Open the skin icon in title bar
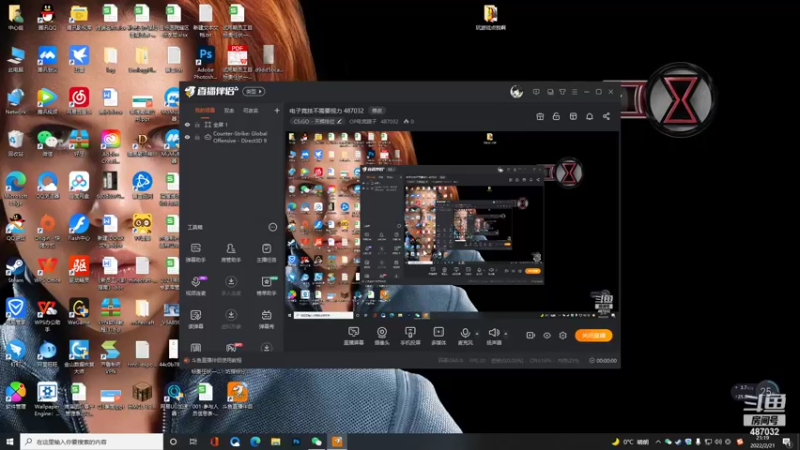 click(562, 92)
